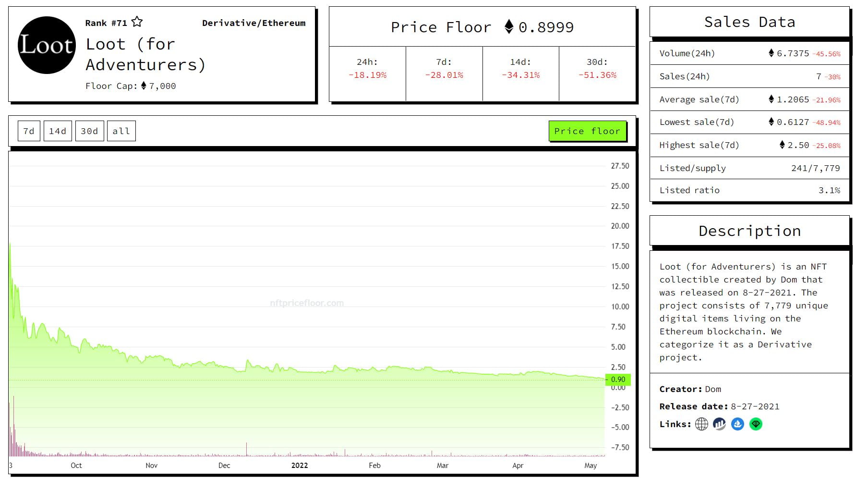Click the Description heading

click(749, 231)
